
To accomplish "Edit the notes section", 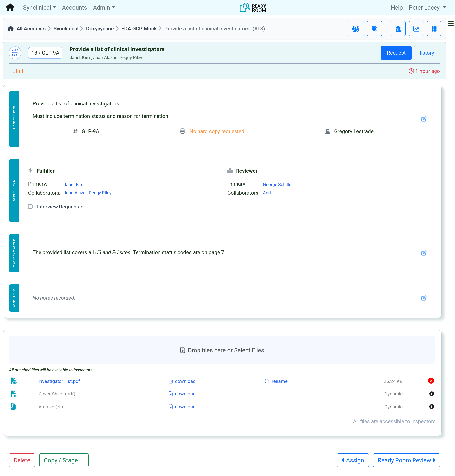I will (x=424, y=298).
